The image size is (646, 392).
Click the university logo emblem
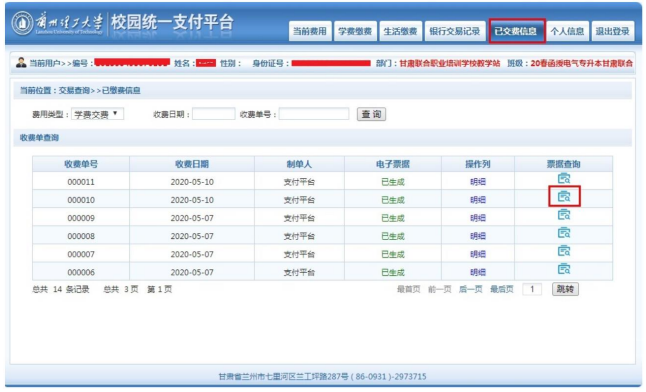pyautogui.click(x=22, y=23)
